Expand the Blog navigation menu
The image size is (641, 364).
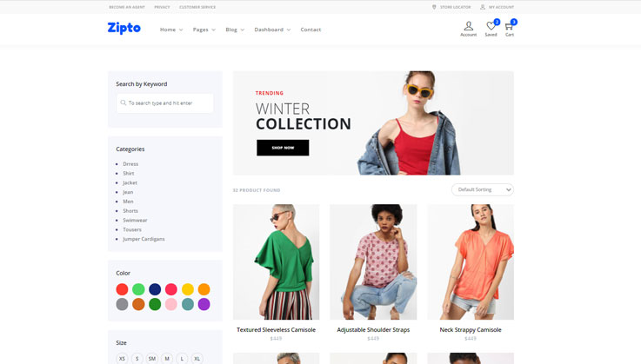coord(234,30)
